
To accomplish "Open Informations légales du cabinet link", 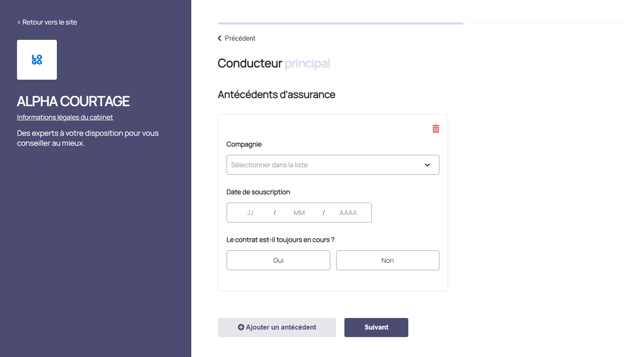I will pos(65,117).
